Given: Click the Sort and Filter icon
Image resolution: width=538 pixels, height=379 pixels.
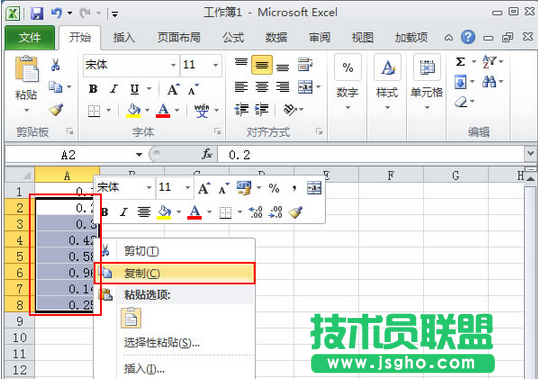Looking at the screenshot, I should pyautogui.click(x=489, y=62).
